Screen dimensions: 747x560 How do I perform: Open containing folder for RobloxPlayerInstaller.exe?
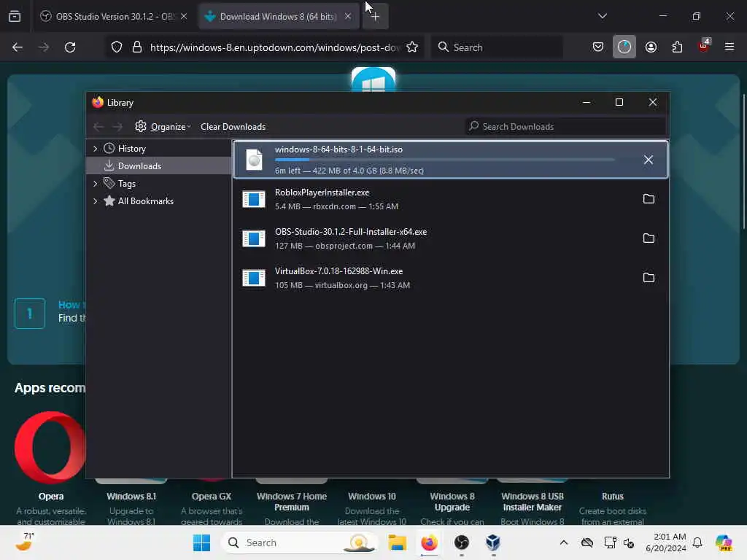coord(649,199)
